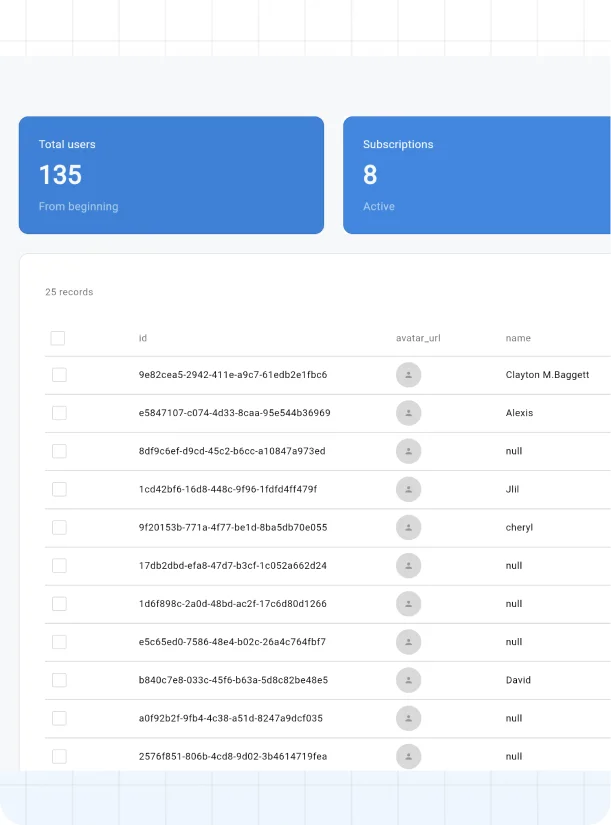The width and height of the screenshot is (611, 825).
Task: Click avatar icon for id 1d6f898c-2a0d-48bd-ac2f-17c6d80d1266
Action: coord(408,603)
